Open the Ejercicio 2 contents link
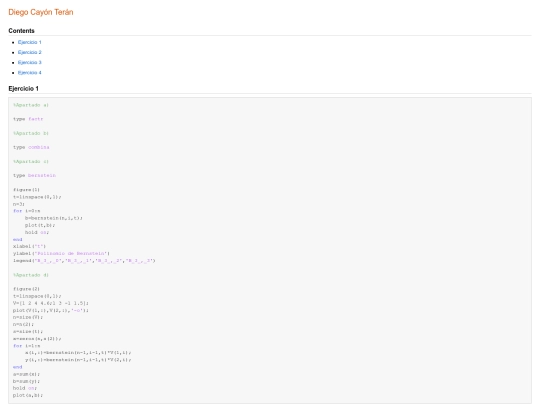This screenshot has height=405, width=540. (30, 52)
